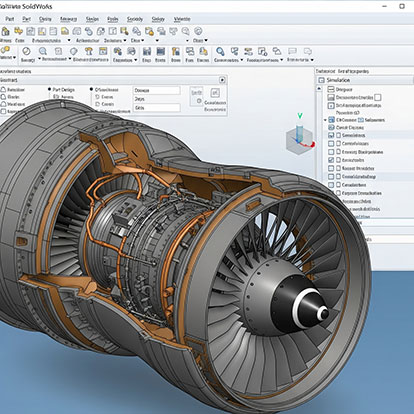Click the 3D view orientation triad cube
The image size is (414, 414).
coord(300,139)
